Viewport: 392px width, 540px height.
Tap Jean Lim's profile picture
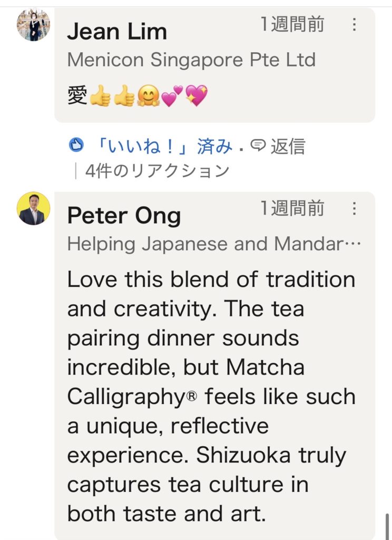coord(33,25)
